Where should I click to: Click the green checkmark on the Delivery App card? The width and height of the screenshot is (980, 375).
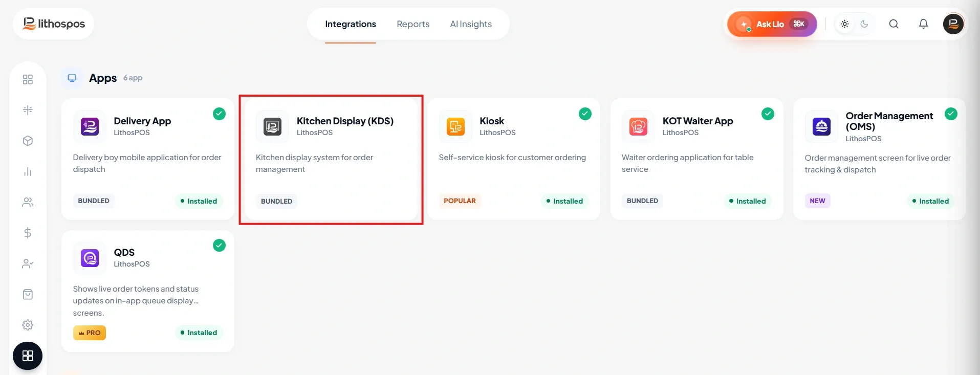tap(219, 114)
